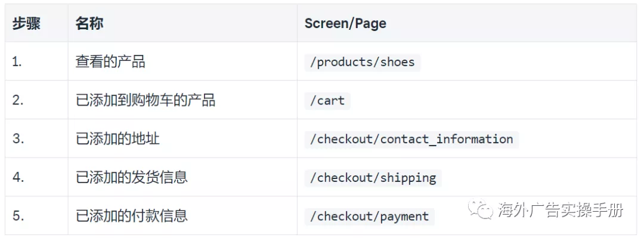Select the /products/shoes code label

pos(363,61)
